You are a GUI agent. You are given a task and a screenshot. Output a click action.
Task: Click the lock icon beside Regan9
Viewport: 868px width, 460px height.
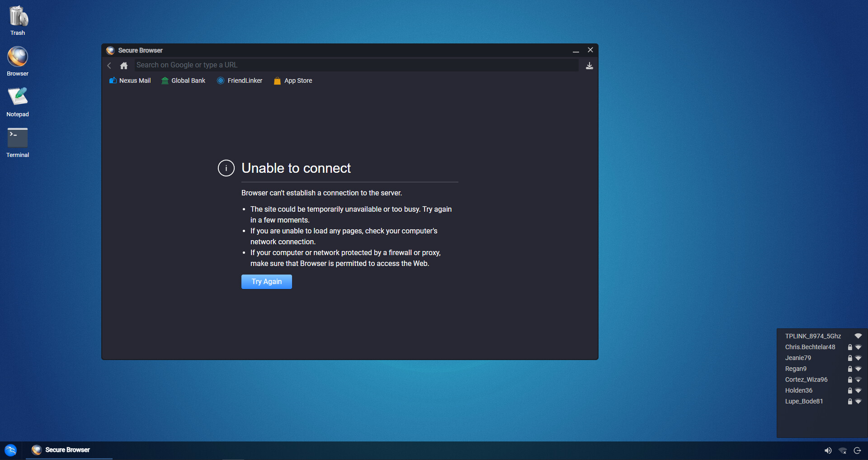(850, 369)
